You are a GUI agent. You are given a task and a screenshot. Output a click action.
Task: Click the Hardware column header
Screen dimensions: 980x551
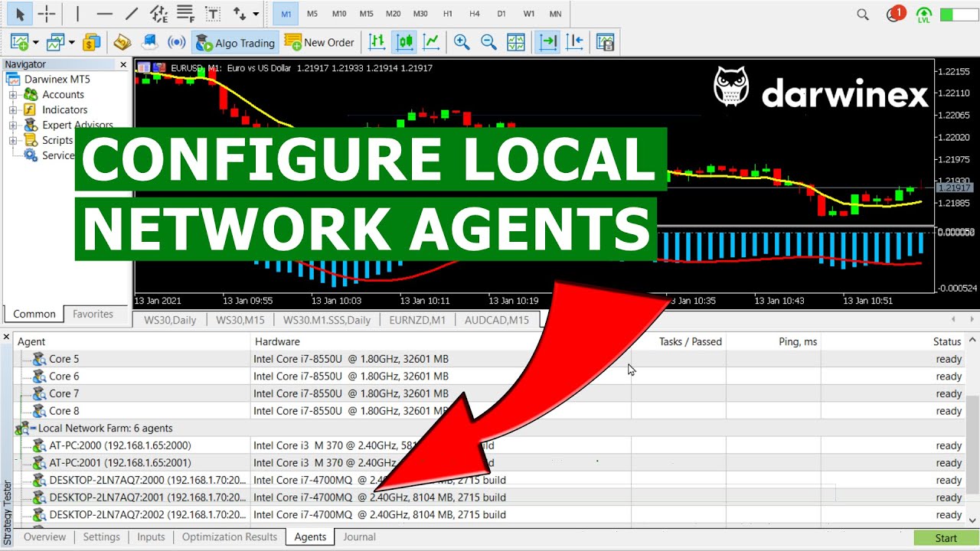(441, 342)
